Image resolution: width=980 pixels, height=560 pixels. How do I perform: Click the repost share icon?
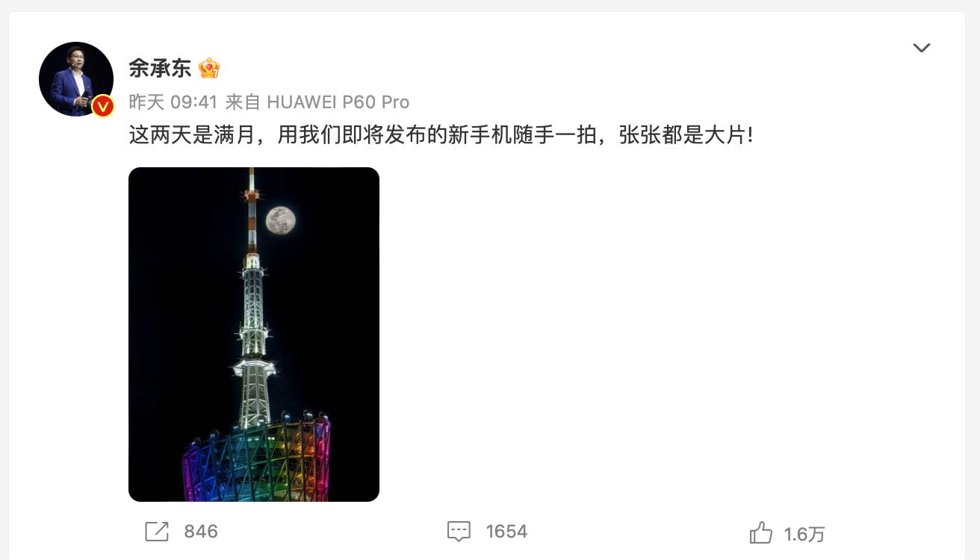coord(157,532)
